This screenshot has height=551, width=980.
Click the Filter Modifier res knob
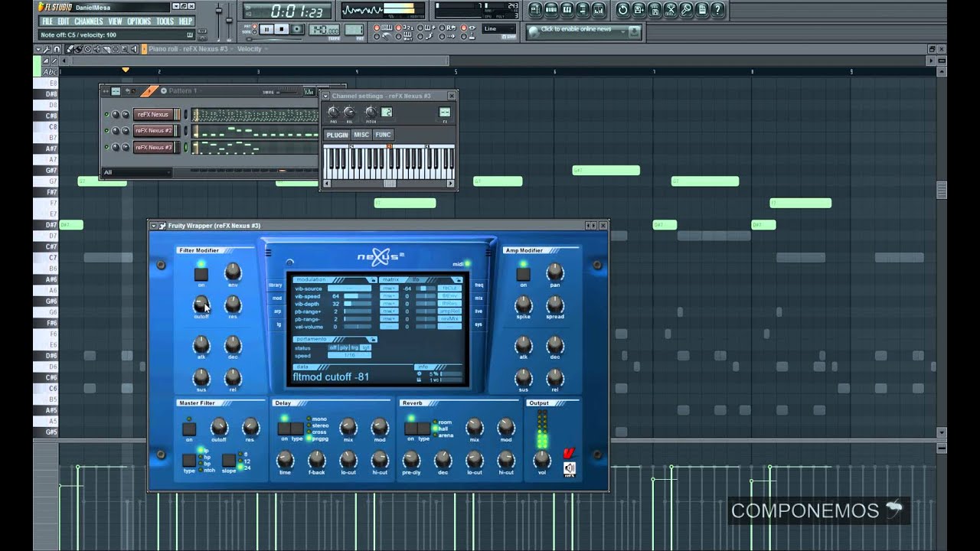233,304
